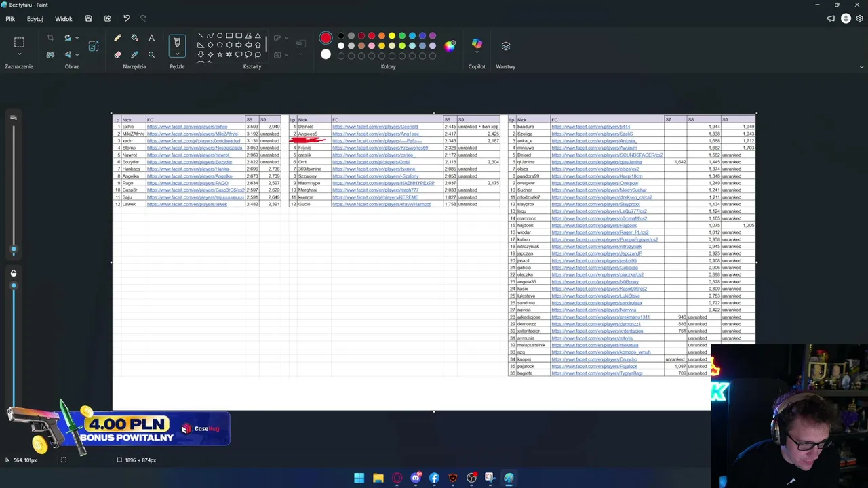
Task: Click the bottom center canvas resize handle
Action: point(434,411)
